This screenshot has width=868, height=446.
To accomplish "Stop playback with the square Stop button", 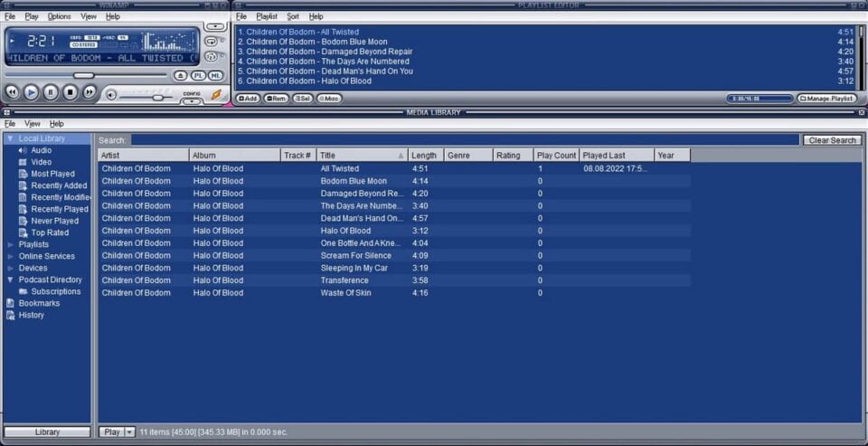I will click(x=70, y=92).
